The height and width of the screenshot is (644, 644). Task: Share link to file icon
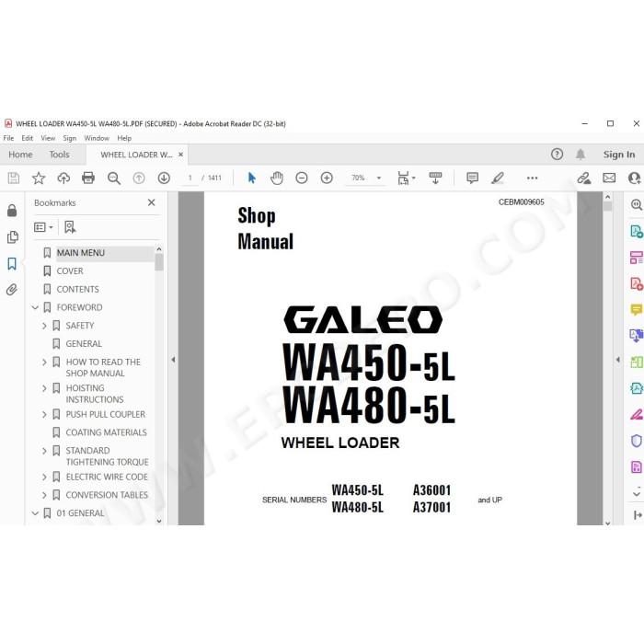(x=583, y=178)
